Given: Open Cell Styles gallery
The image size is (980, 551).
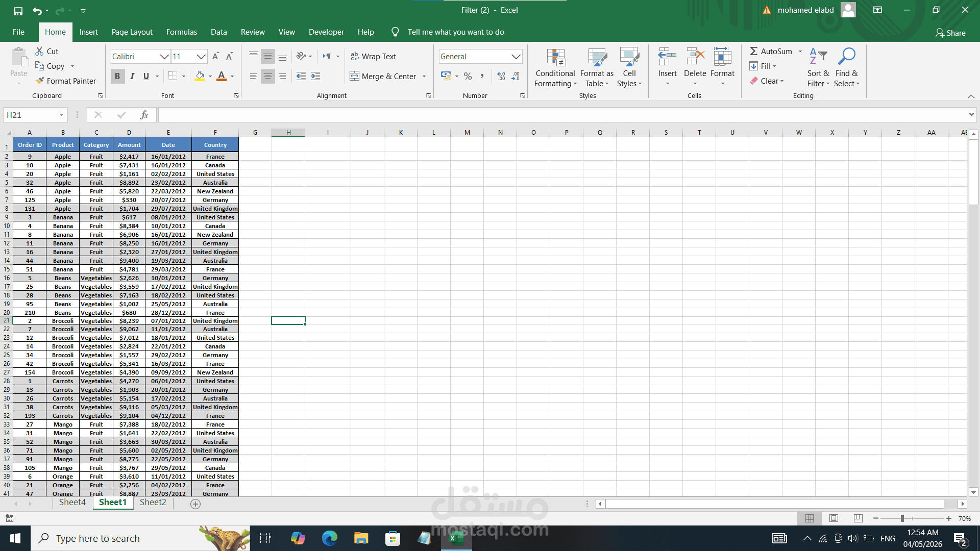Looking at the screenshot, I should tap(629, 68).
